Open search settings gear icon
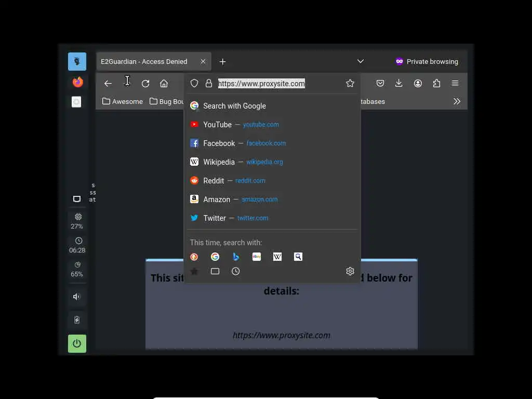Screen dimensions: 532x399 pos(350,271)
